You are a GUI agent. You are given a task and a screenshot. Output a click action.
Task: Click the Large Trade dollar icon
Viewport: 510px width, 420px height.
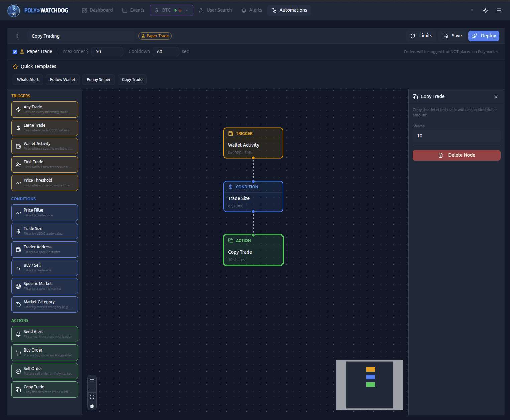[x=18, y=128]
